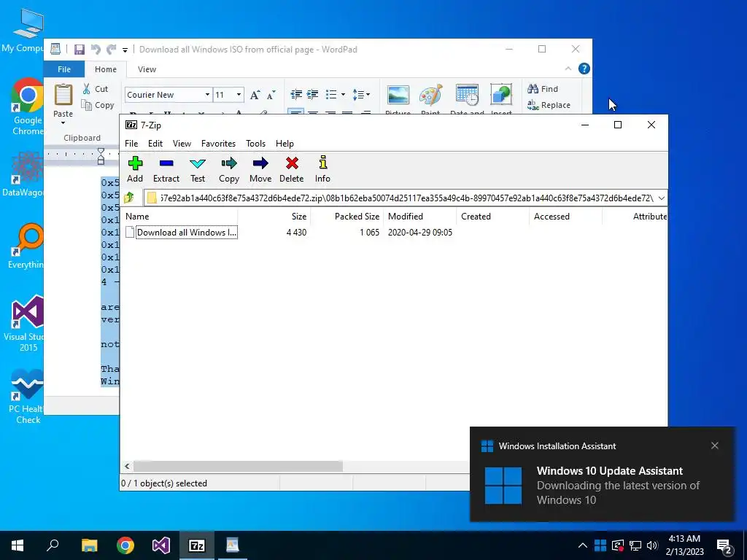Click the red Delete icon in 7-Zip
The image size is (747, 560).
[292, 169]
